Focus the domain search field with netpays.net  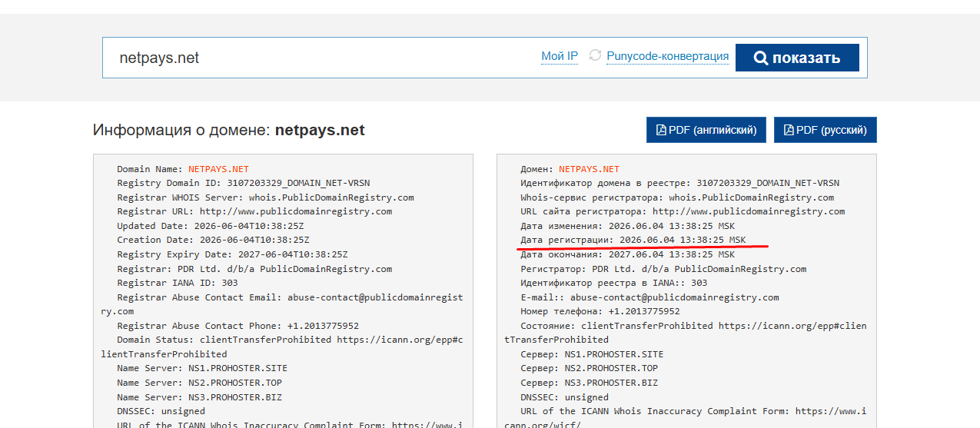323,58
